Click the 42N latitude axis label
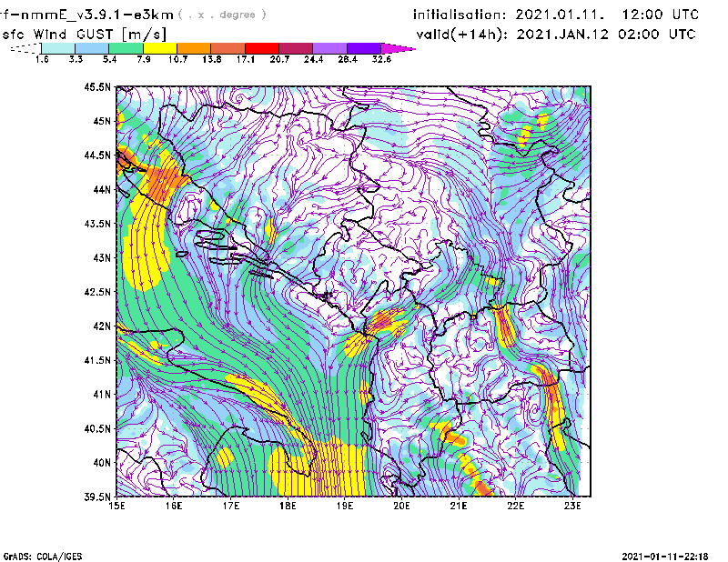This screenshot has height=562, width=728. pyautogui.click(x=101, y=326)
